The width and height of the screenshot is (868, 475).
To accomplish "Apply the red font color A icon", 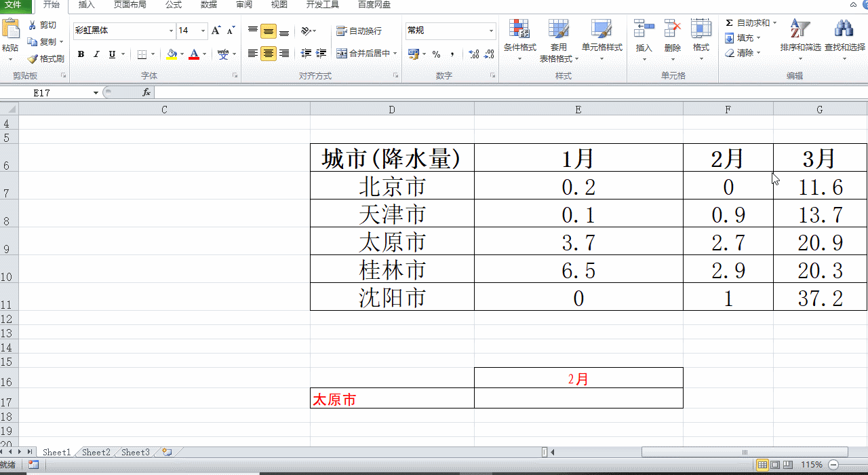I will click(x=194, y=54).
